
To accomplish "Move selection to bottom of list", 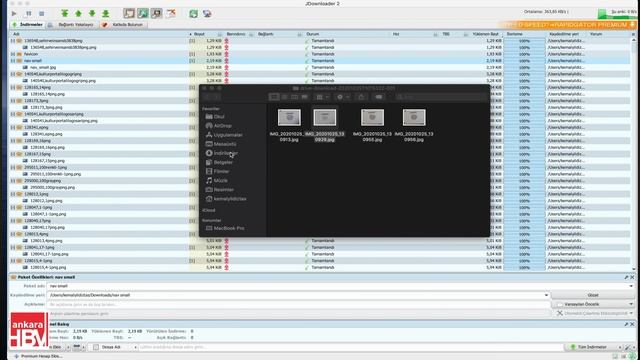I will 106,13.
